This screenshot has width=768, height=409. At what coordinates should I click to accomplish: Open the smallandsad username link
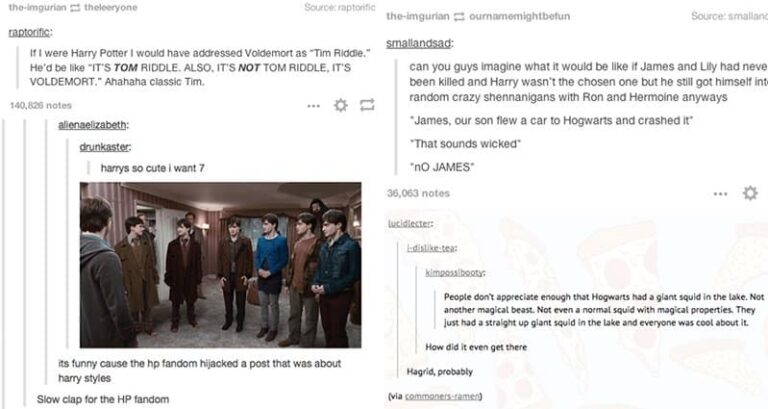pyautogui.click(x=418, y=43)
